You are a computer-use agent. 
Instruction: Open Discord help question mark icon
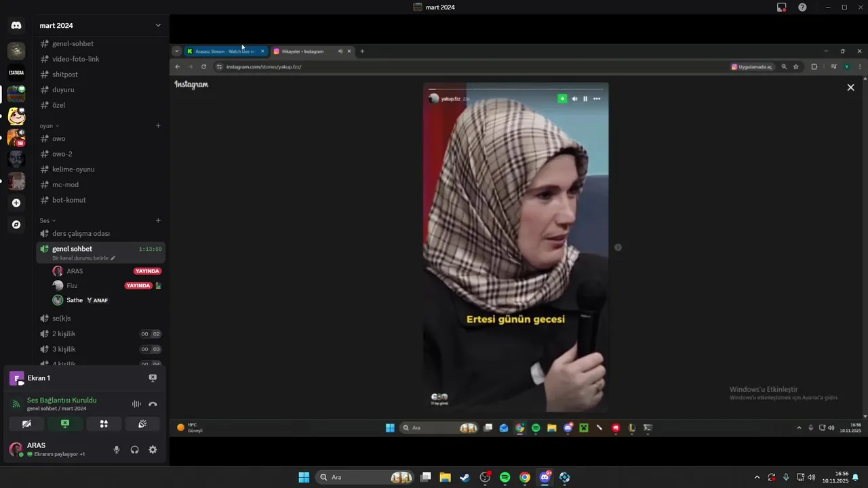(802, 7)
